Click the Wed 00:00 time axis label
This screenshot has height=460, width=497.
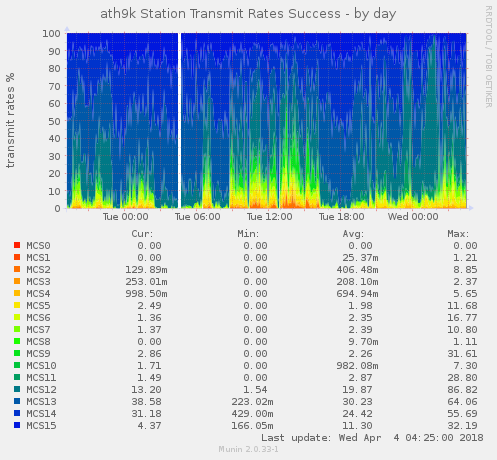(x=413, y=217)
